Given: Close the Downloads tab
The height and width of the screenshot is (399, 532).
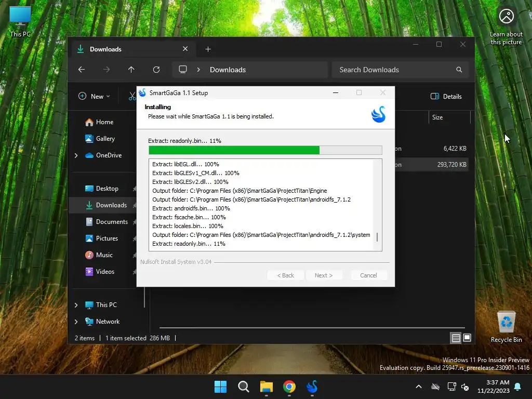Looking at the screenshot, I should pyautogui.click(x=185, y=49).
